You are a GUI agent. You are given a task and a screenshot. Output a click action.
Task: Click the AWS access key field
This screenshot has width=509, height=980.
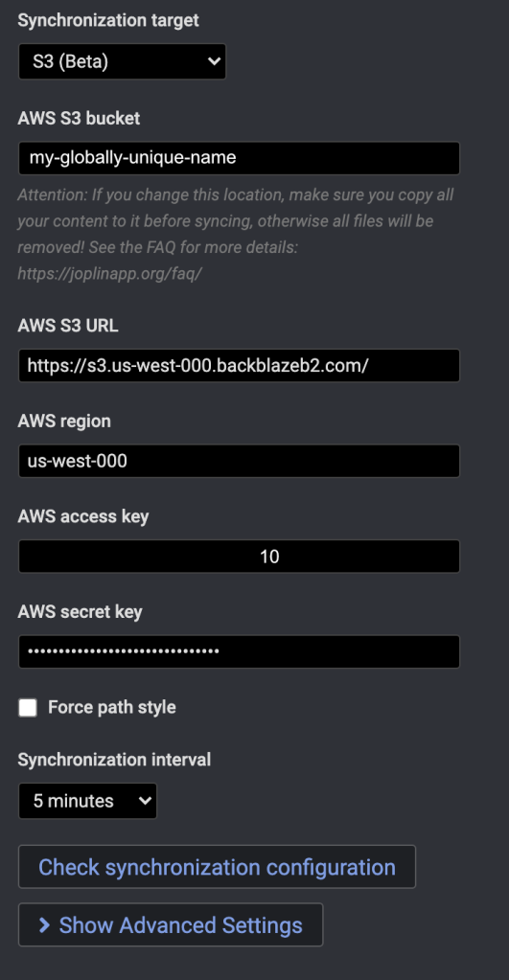pyautogui.click(x=239, y=557)
